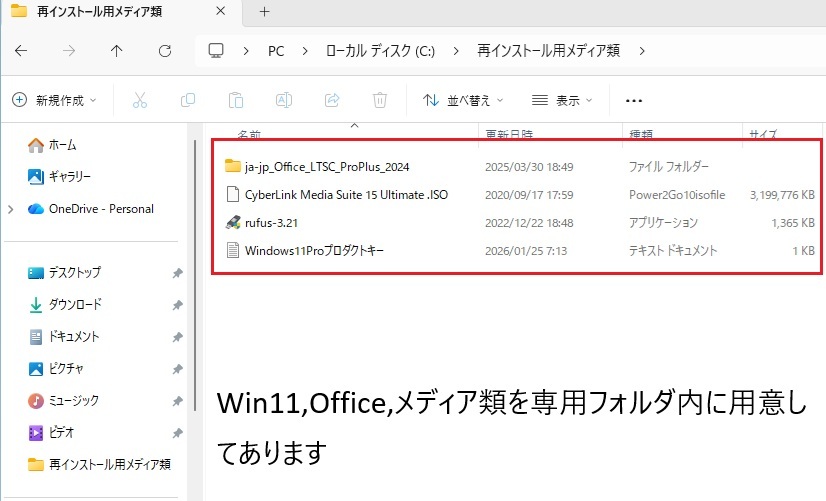Click the 1,365 KB size cell

pyautogui.click(x=793, y=223)
